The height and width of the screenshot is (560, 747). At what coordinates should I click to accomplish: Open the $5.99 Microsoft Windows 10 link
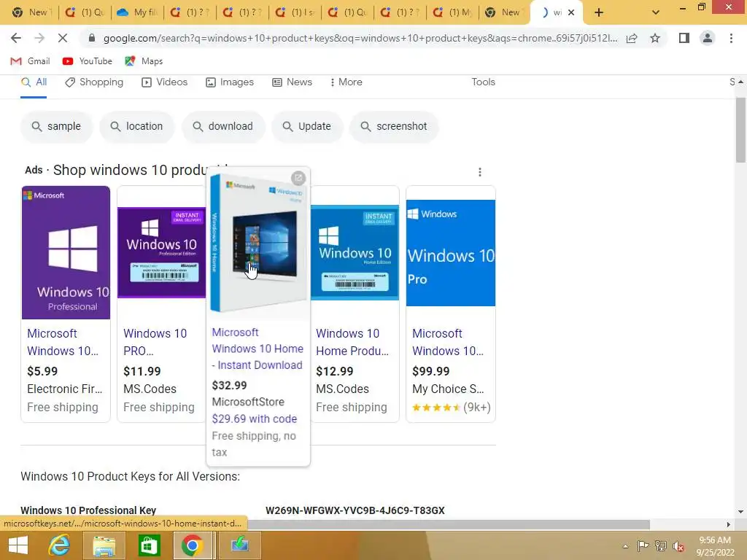(x=63, y=343)
